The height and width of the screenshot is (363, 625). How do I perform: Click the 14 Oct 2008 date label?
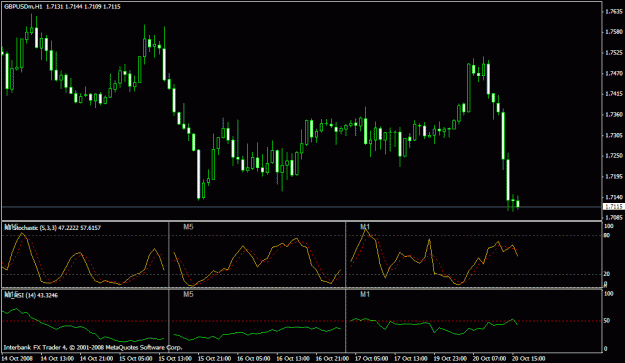(18, 358)
